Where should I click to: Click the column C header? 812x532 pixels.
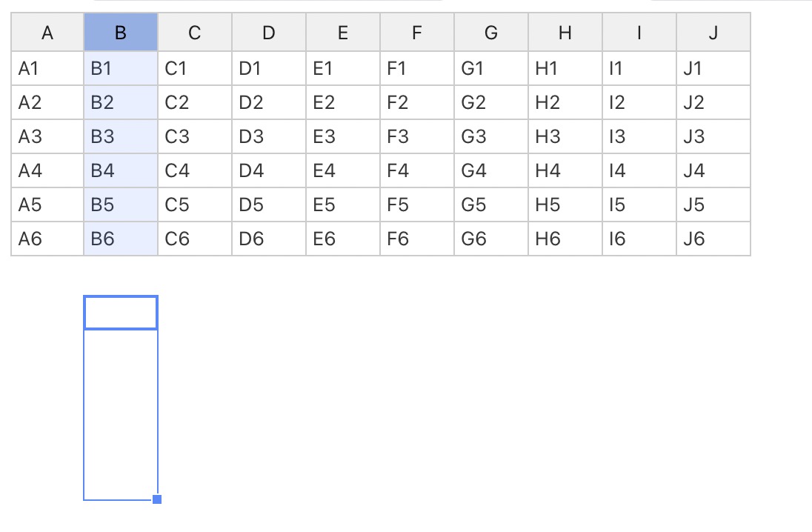click(x=195, y=33)
